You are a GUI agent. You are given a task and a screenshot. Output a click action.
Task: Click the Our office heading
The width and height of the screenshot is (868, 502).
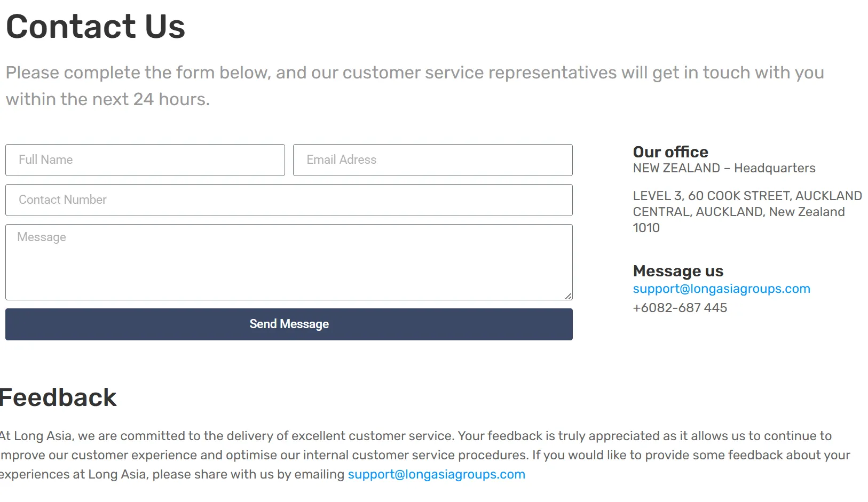(x=670, y=152)
